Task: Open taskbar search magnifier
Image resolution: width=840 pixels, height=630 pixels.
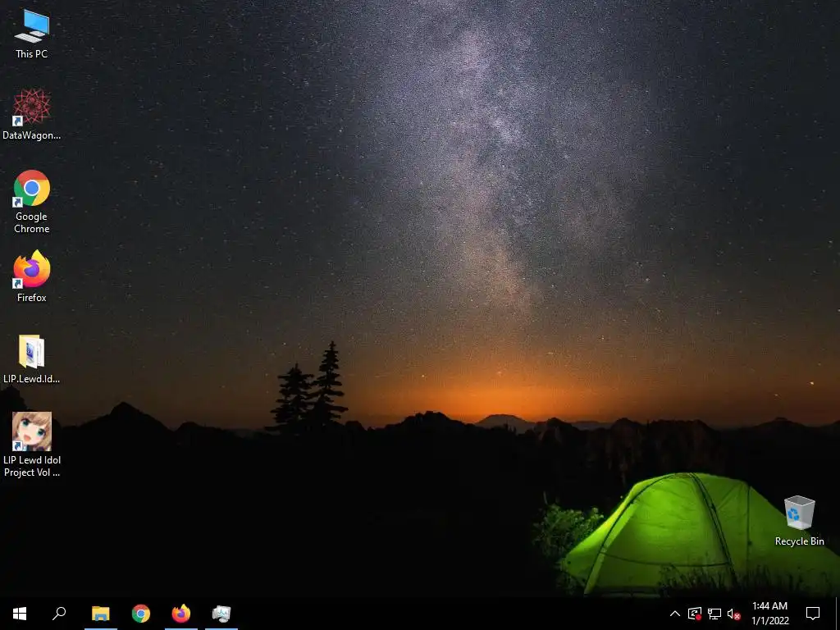Action: 59,614
